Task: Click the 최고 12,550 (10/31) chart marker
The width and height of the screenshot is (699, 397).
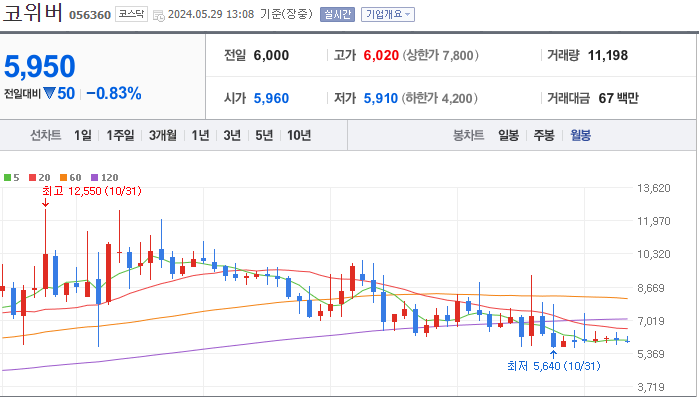Action: pyautogui.click(x=92, y=191)
